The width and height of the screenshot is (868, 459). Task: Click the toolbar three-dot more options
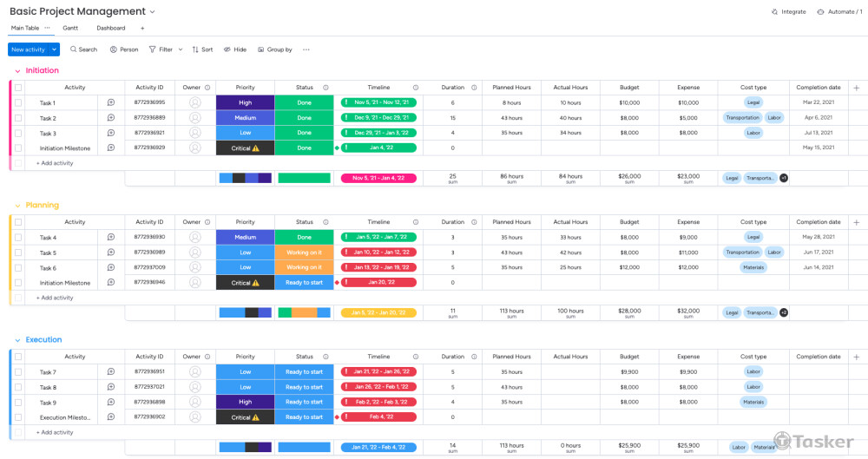(x=306, y=49)
